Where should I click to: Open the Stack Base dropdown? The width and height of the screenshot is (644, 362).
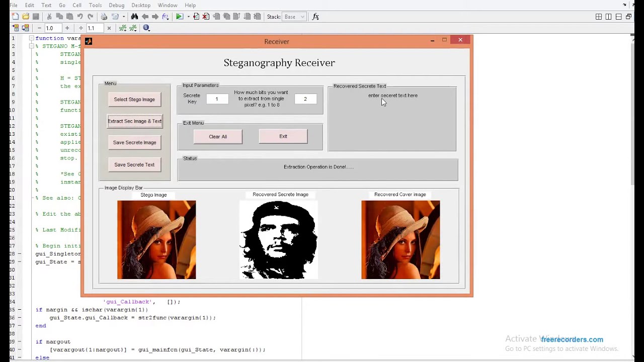[294, 17]
